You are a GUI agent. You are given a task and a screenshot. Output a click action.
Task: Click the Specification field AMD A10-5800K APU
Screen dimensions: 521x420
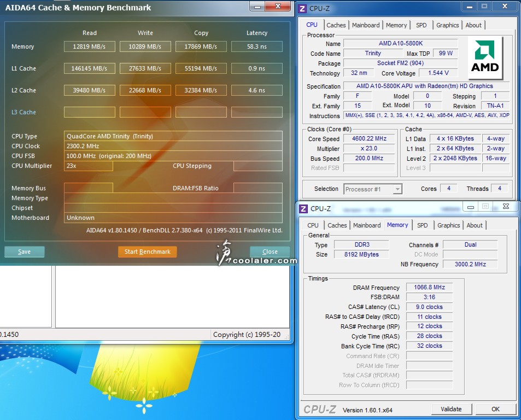[426, 86]
